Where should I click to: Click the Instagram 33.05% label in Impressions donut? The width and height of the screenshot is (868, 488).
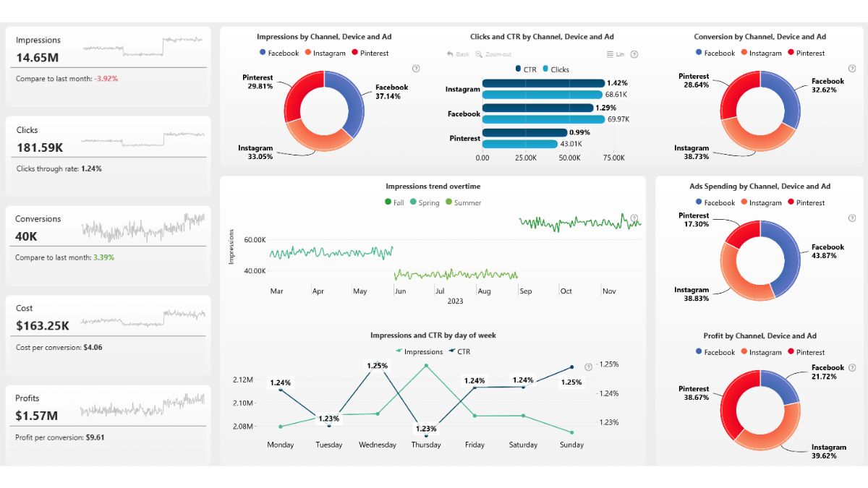[x=255, y=153]
